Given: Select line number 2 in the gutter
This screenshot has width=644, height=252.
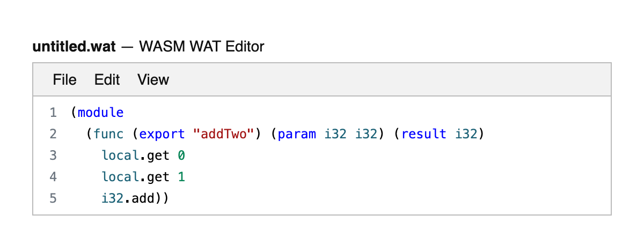Looking at the screenshot, I should [x=53, y=134].
